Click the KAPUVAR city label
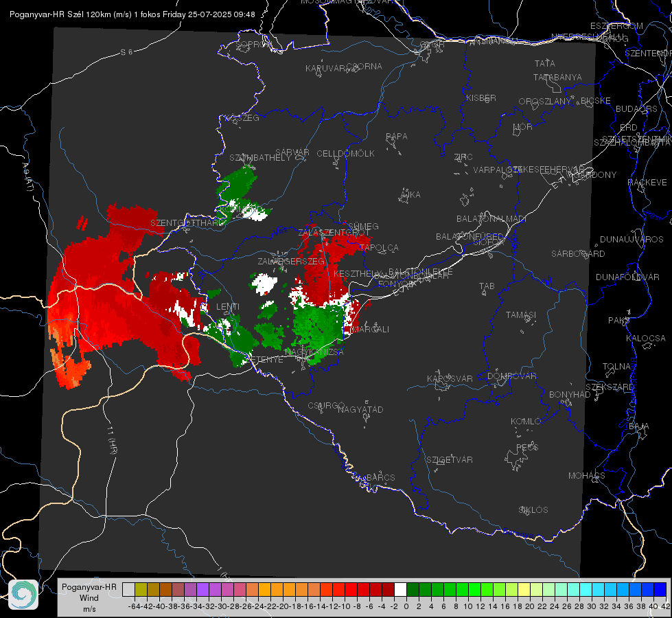 point(325,68)
